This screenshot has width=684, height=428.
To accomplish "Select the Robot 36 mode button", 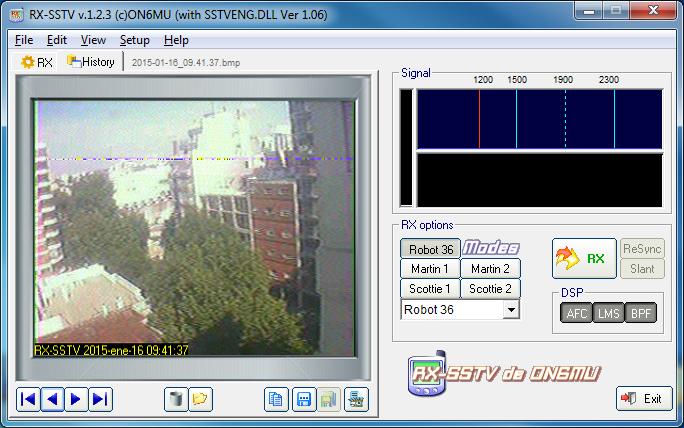I will [430, 249].
